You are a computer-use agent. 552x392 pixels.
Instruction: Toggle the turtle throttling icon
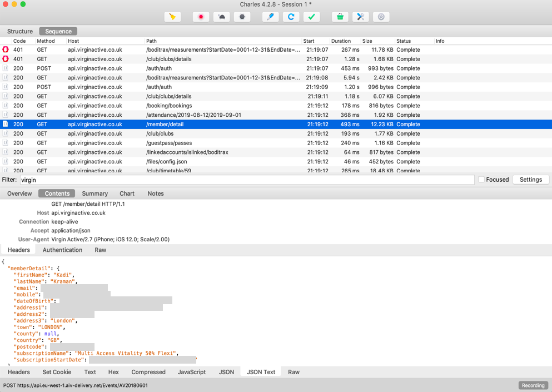coord(221,17)
